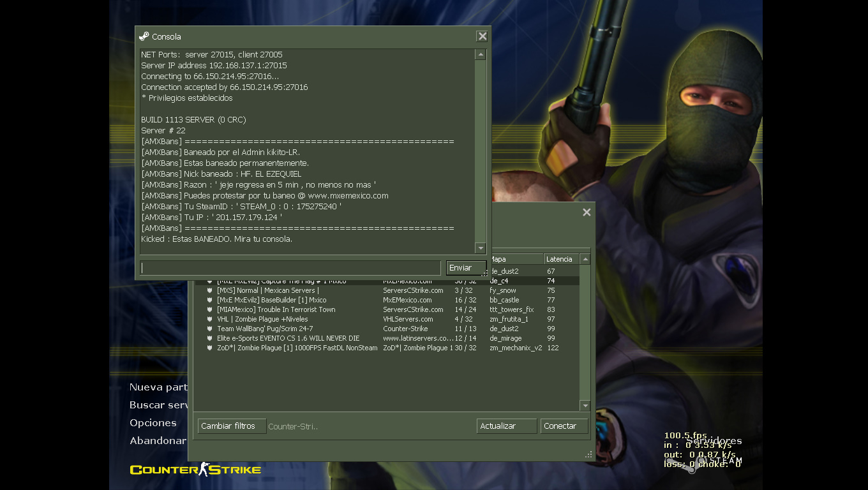Open the Opciones menu item

[x=153, y=423]
